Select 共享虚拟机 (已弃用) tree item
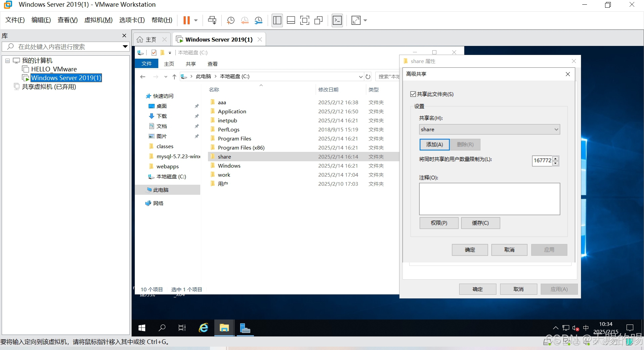The image size is (644, 350). (x=49, y=86)
